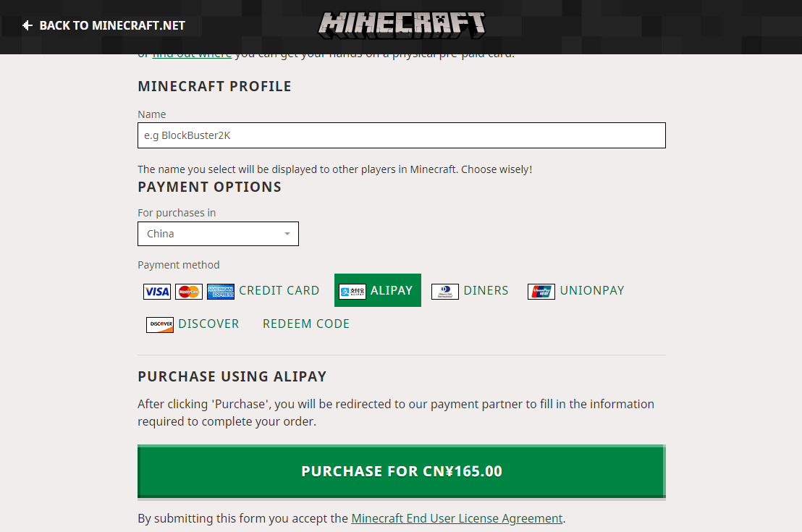This screenshot has width=802, height=532.
Task: Click the Alipay logo icon
Action: click(x=353, y=292)
